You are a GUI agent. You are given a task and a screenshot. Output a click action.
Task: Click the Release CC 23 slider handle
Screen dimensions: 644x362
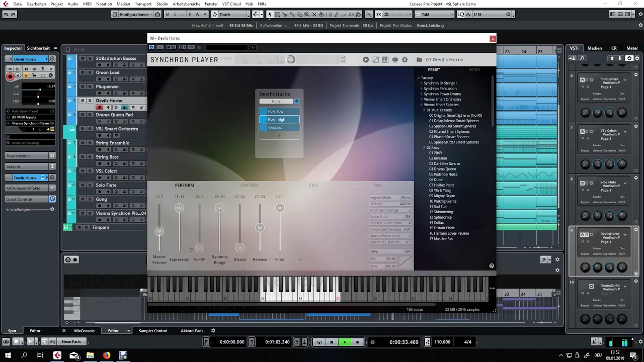click(260, 228)
